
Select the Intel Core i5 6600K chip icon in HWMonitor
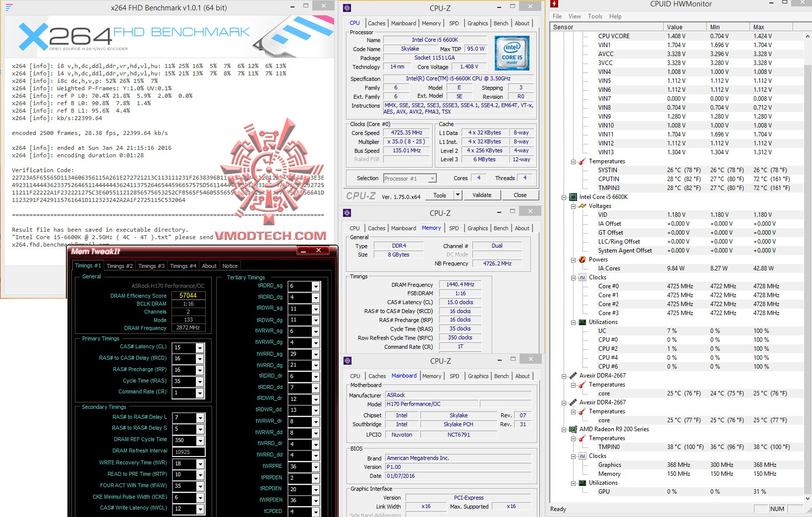pyautogui.click(x=573, y=197)
